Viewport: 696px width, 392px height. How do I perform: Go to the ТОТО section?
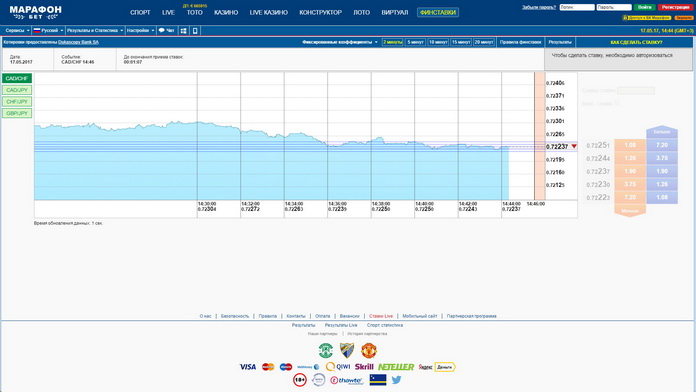coord(194,12)
